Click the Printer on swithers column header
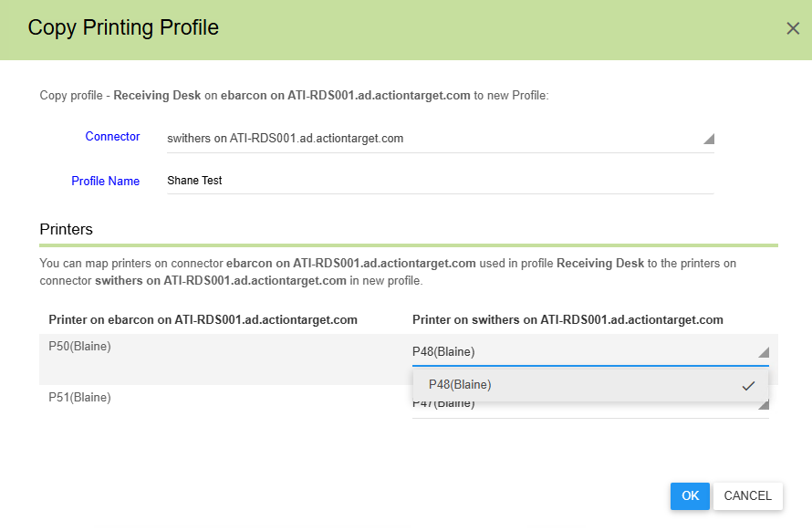812x531 pixels. (x=567, y=319)
